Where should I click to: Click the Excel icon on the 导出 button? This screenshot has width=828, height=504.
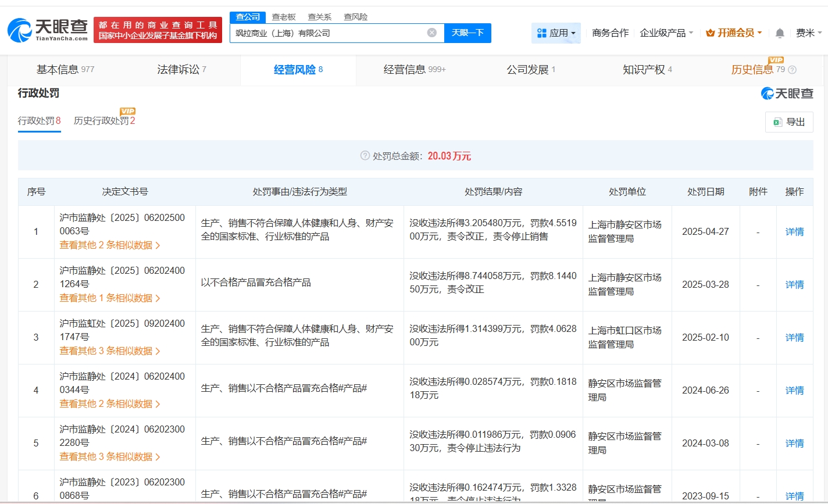[777, 122]
